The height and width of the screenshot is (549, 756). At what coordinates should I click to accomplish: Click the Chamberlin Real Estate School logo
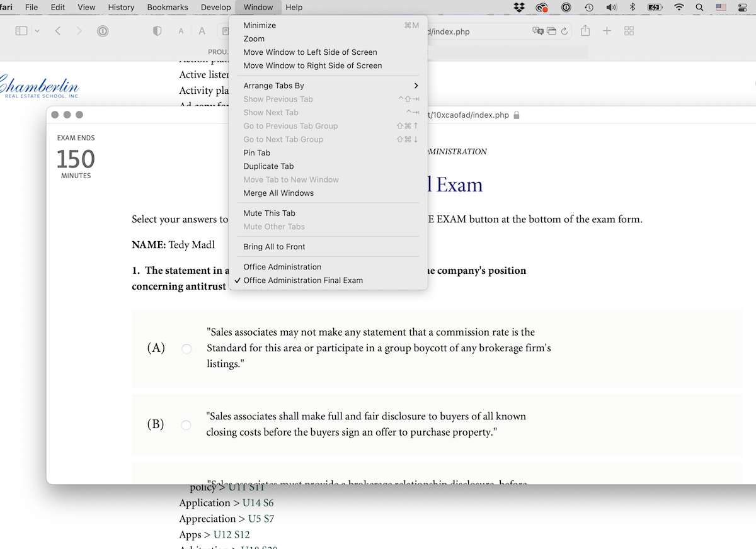pos(40,87)
